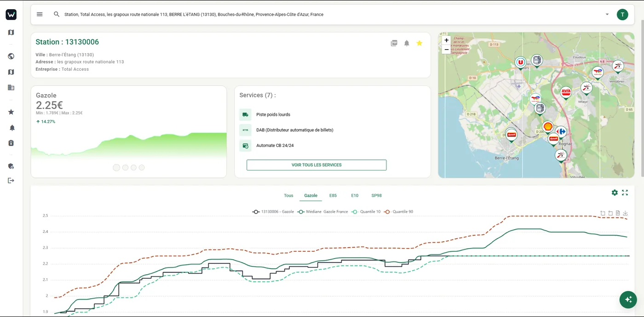Switch to the E10 tab

click(x=355, y=196)
